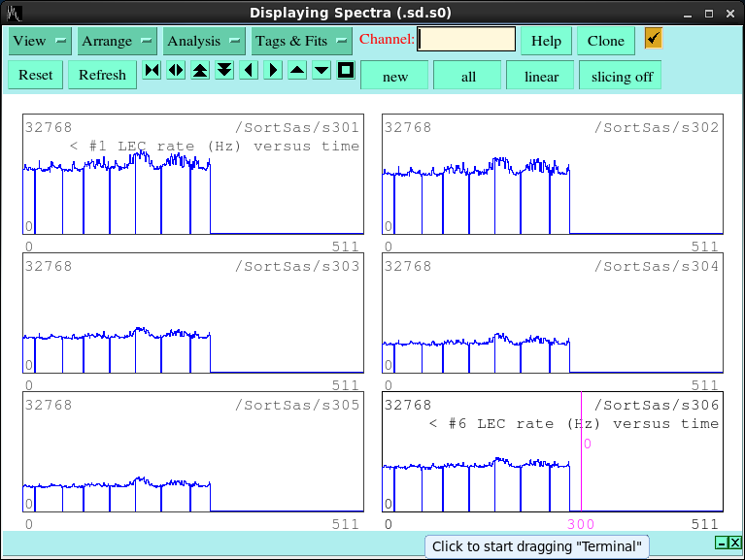This screenshot has width=745, height=560.
Task: Select the /SortSas/s303 spectrum plot
Action: tap(192, 314)
